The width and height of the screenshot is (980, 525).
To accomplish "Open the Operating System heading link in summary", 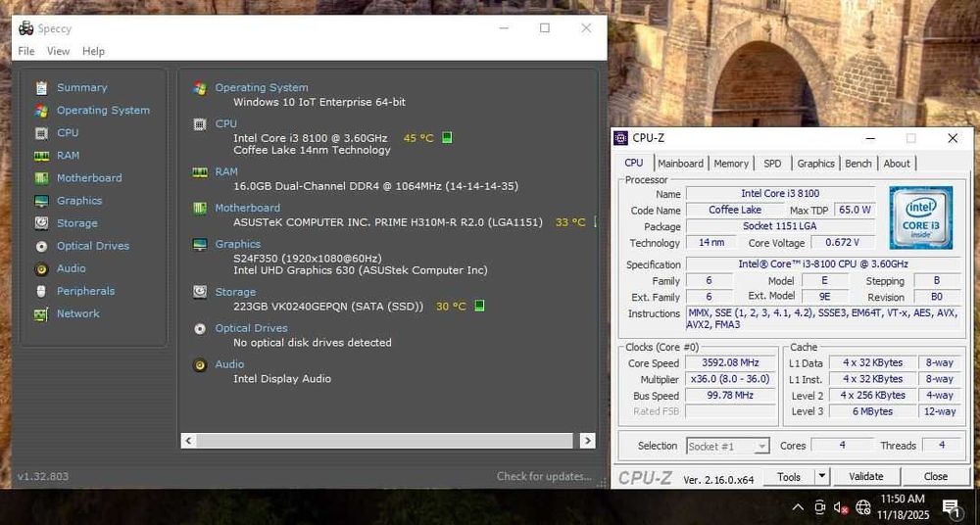I will click(262, 88).
